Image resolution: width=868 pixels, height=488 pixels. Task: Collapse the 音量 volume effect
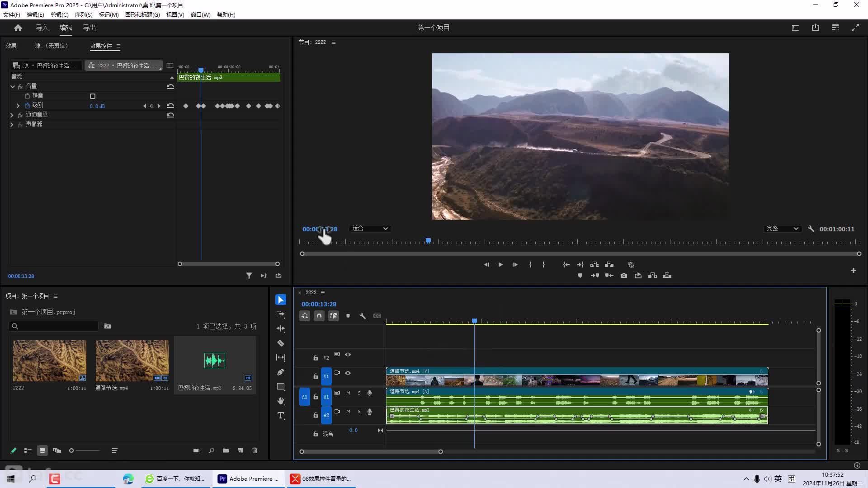pos(12,86)
